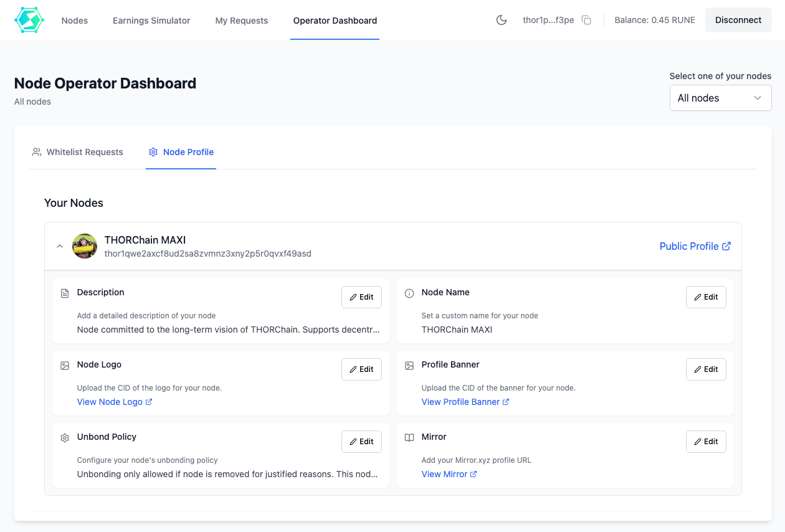Open the View Mirror link
This screenshot has width=785, height=532.
[449, 474]
